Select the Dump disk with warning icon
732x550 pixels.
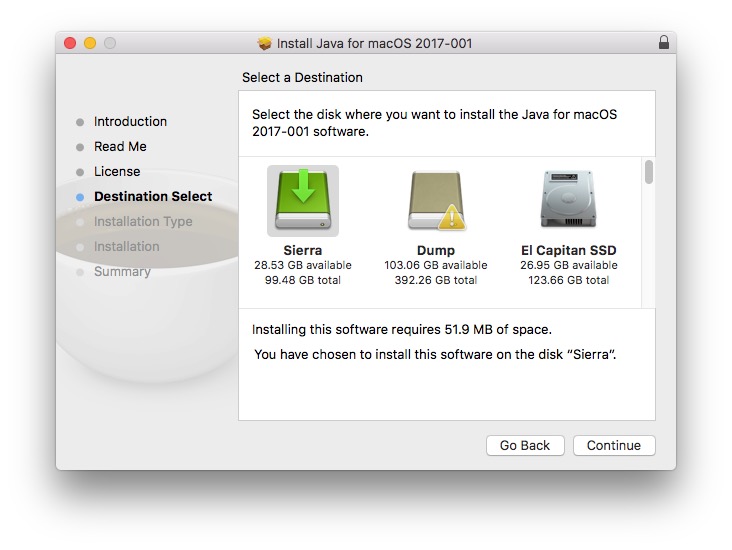click(x=436, y=201)
